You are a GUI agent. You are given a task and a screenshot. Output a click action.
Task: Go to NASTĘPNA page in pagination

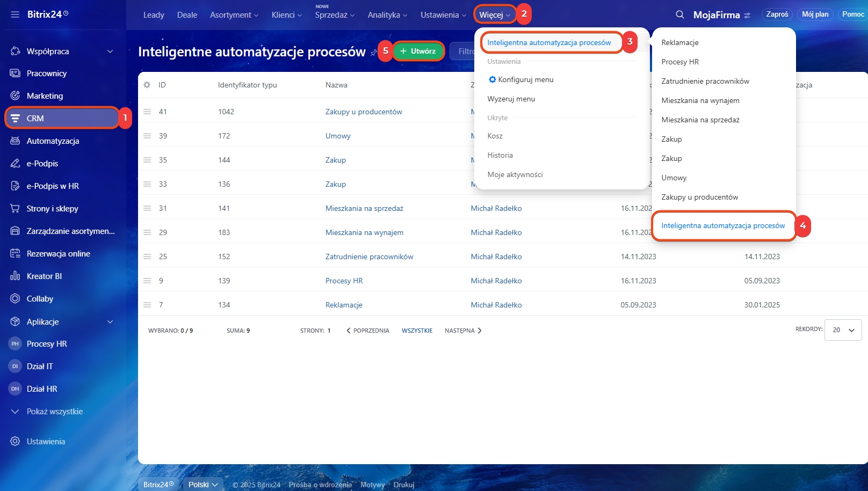coord(462,331)
